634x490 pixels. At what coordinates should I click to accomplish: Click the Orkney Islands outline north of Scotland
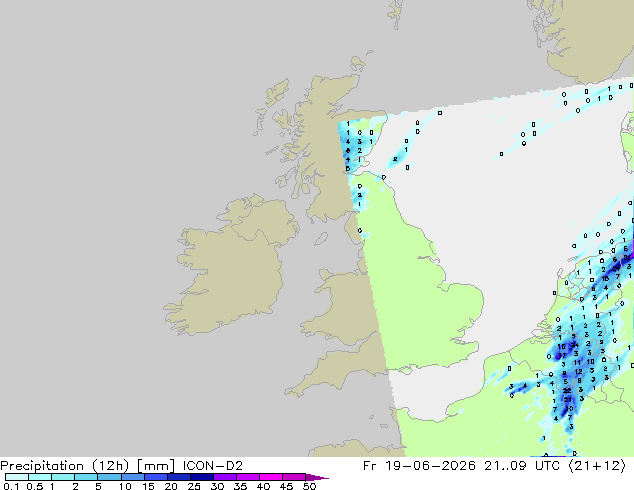pyautogui.click(x=357, y=63)
